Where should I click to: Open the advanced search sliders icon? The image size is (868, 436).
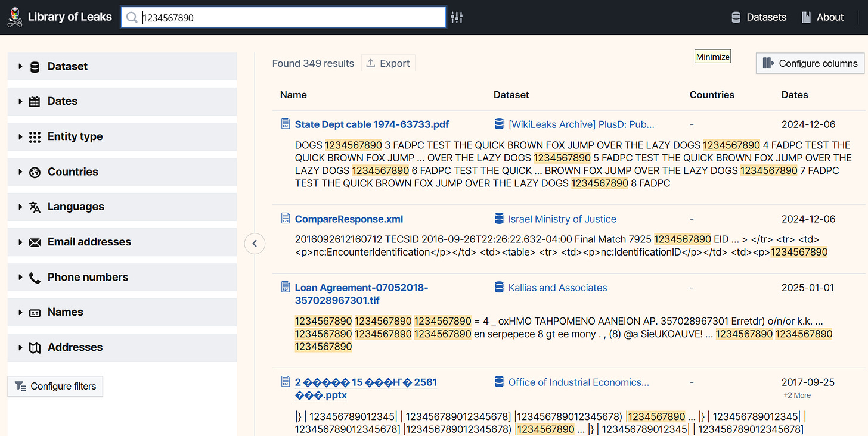(457, 17)
